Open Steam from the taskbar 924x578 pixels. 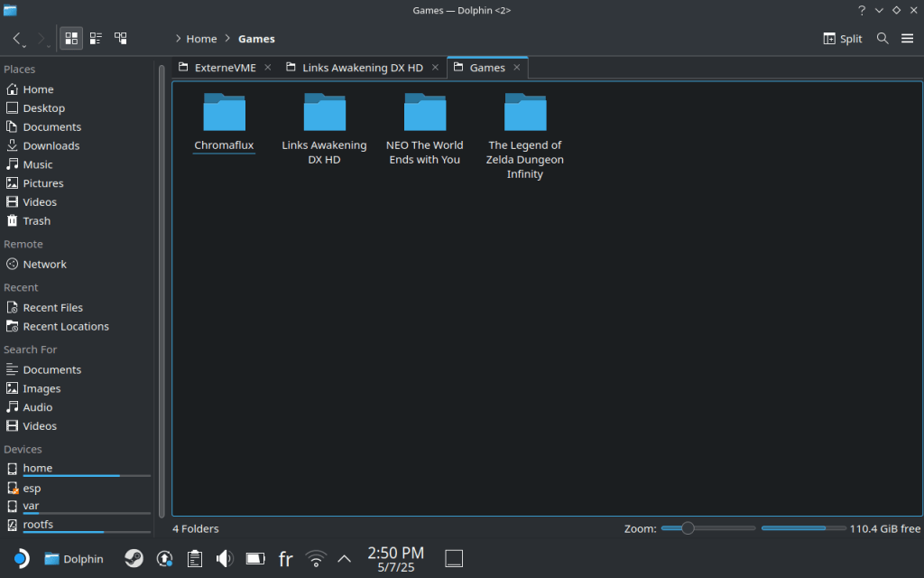[134, 559]
